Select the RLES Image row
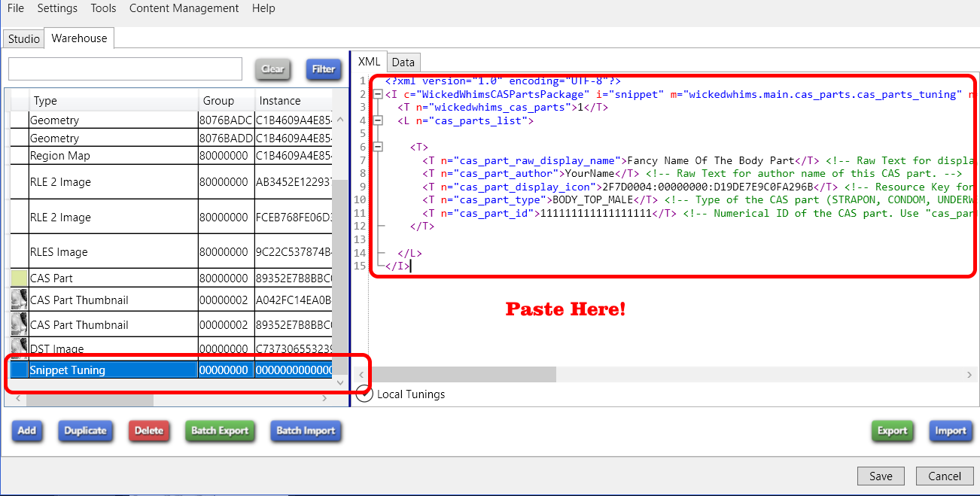980x496 pixels. [171, 251]
